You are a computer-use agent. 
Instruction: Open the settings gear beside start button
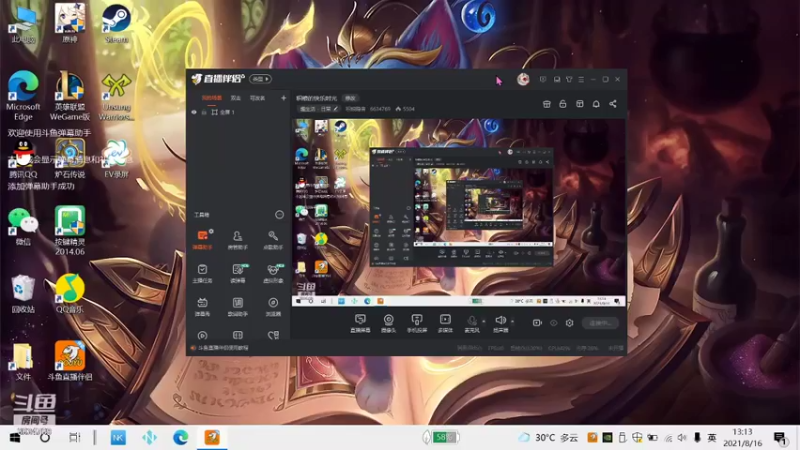tap(569, 323)
